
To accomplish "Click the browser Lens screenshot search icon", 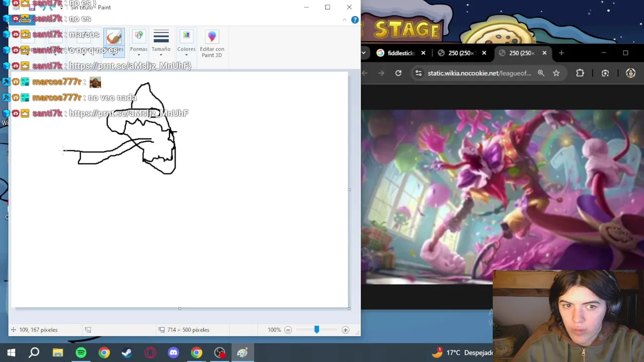I will pyautogui.click(x=605, y=73).
